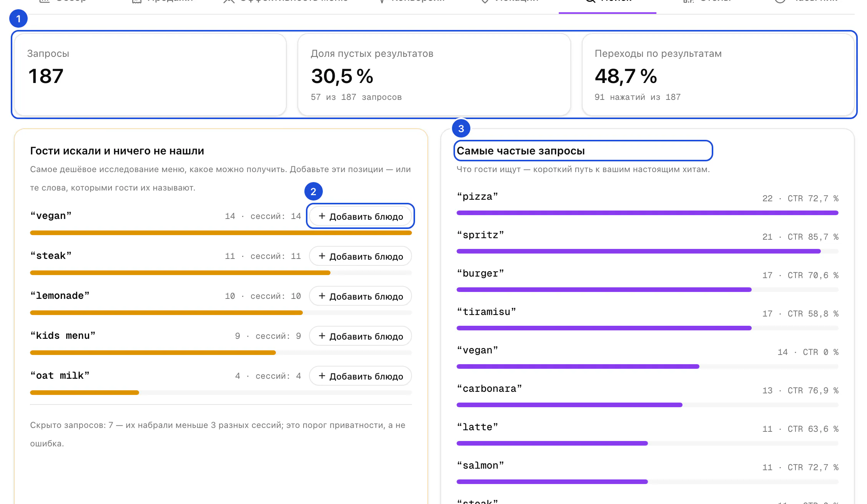Click "lemonade" in the nothing-found list
This screenshot has height=504, width=867.
pos(60,296)
